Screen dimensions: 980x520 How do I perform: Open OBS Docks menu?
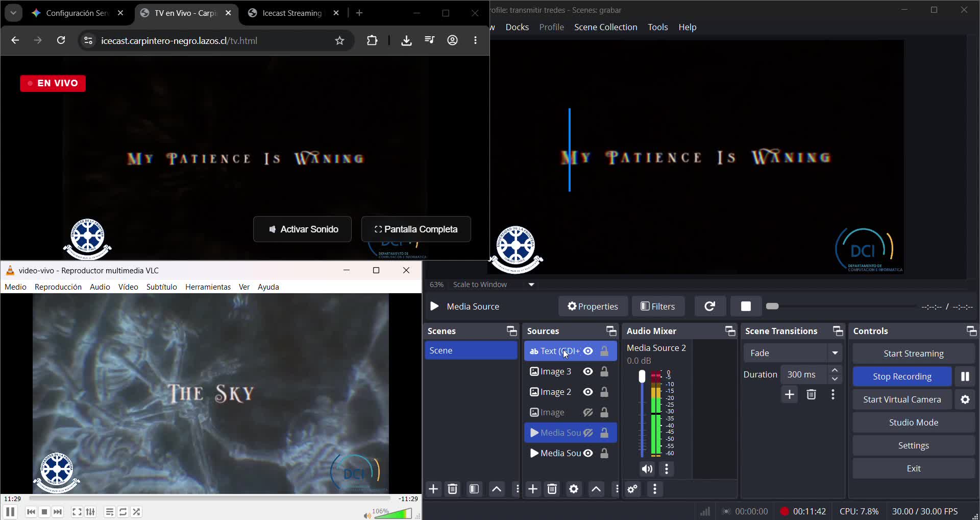[x=517, y=27]
